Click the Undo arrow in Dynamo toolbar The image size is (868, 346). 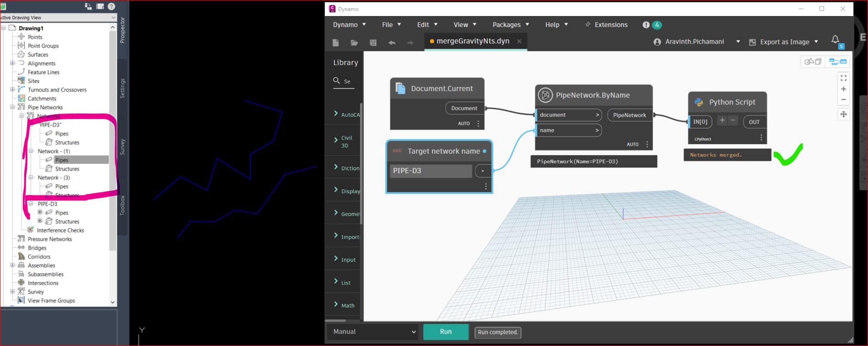392,43
